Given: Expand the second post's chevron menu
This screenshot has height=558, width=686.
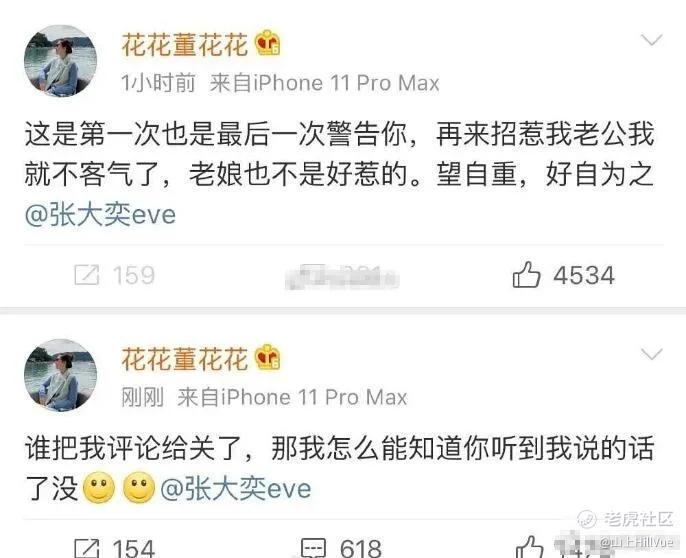Looking at the screenshot, I should (651, 354).
